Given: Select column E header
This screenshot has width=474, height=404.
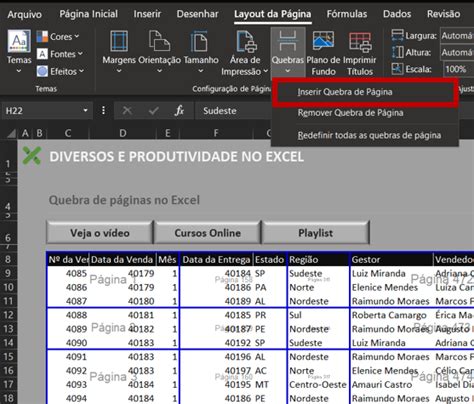Looking at the screenshot, I should coord(168,133).
